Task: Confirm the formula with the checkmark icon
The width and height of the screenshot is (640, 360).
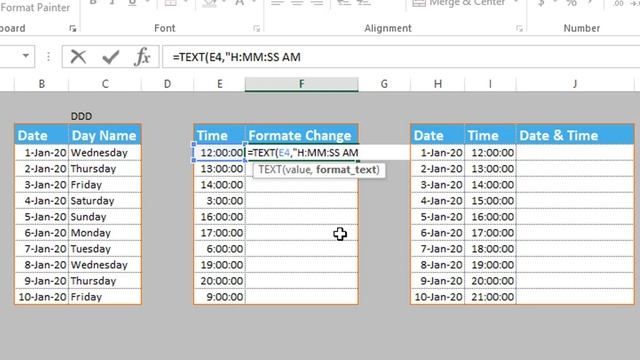Action: click(110, 57)
